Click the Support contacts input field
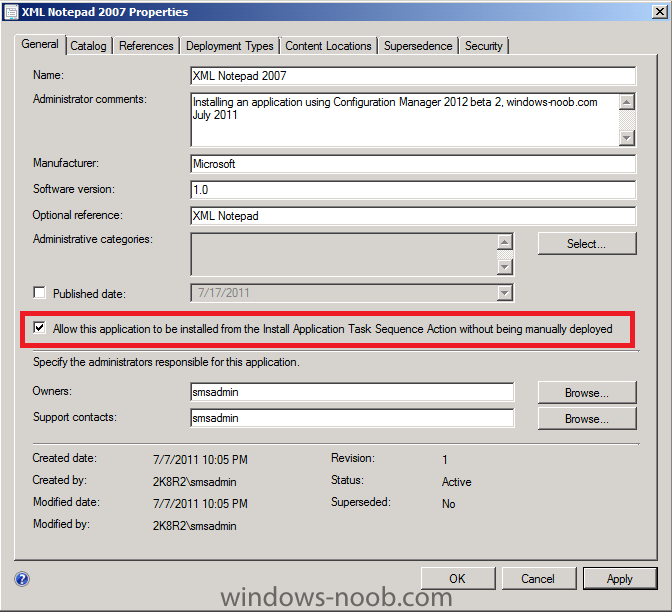The image size is (672, 612). [x=352, y=418]
